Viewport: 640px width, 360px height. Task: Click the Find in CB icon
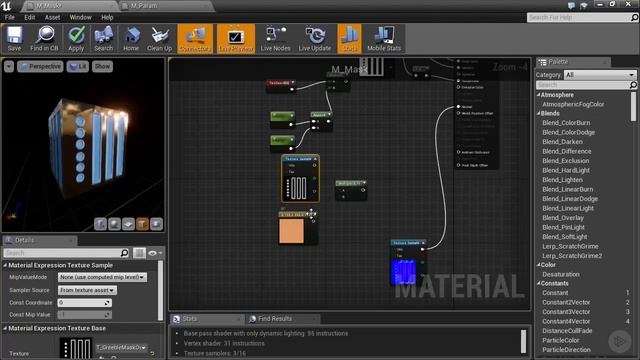(44, 39)
